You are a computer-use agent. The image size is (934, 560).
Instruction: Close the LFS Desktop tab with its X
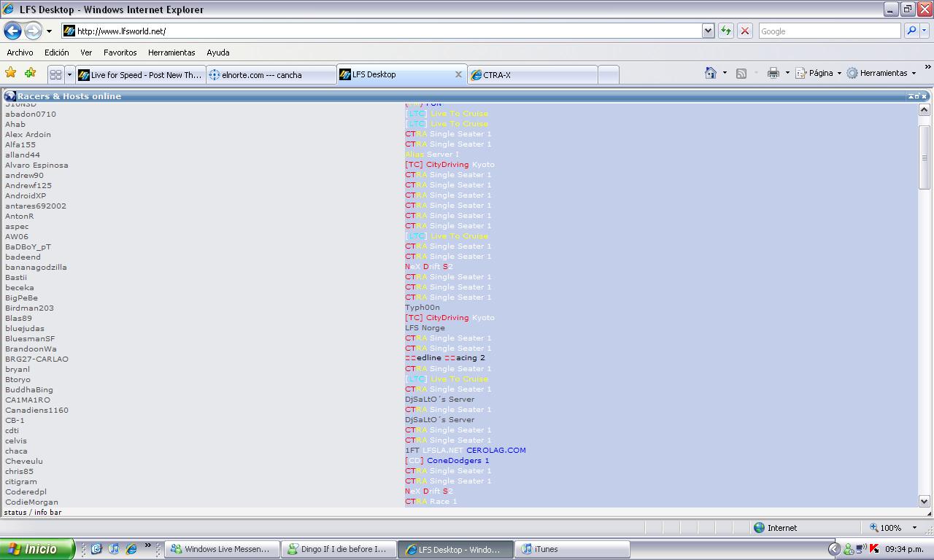[458, 74]
